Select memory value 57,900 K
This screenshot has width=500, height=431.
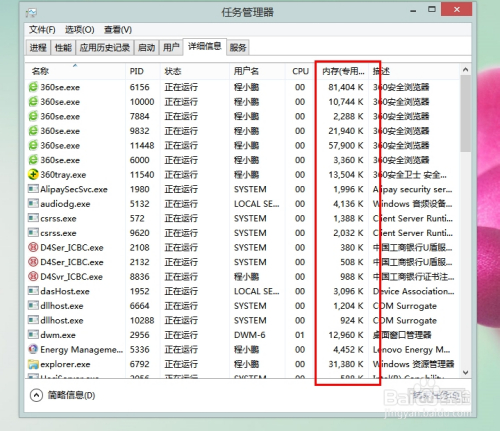tap(346, 146)
